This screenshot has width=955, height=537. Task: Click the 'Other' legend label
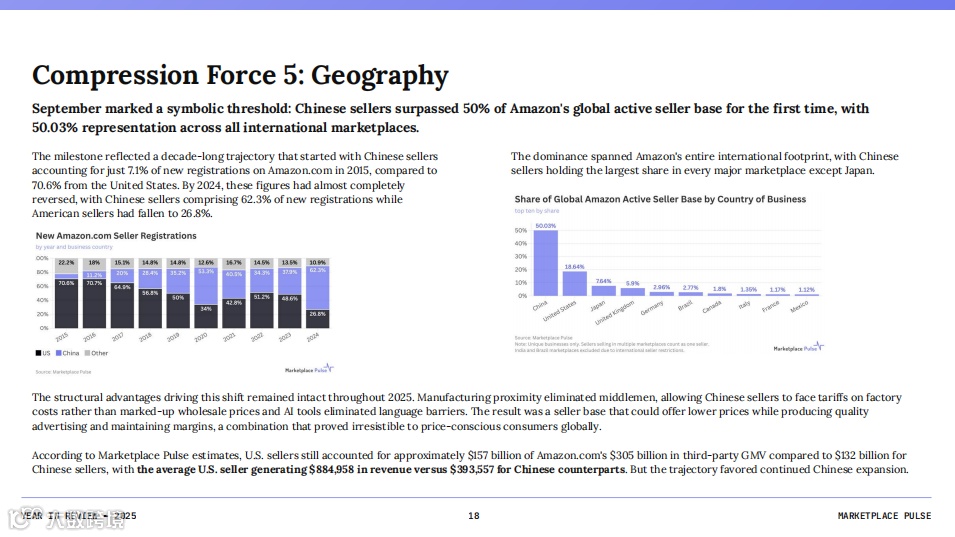(x=99, y=353)
